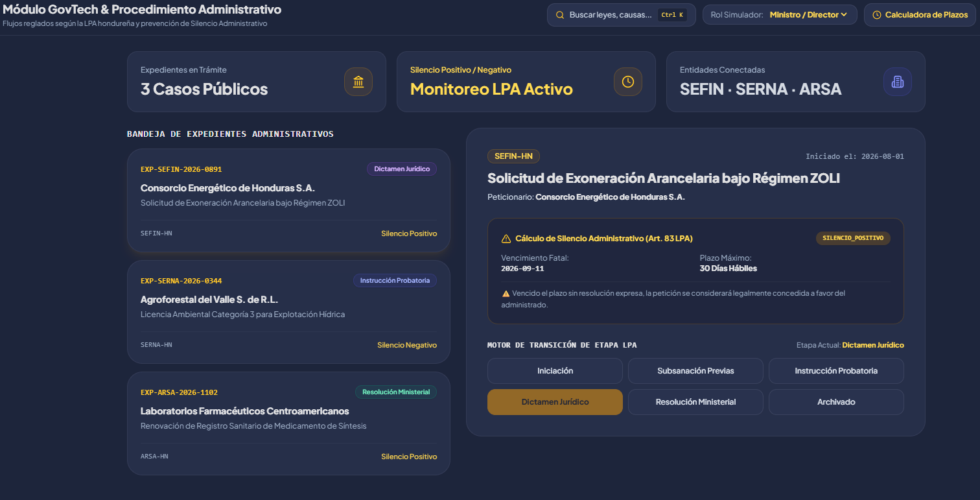Open the Laboratorios Farmacéuticos Centroamericanos case card
The width and height of the screenshot is (980, 500).
288,423
